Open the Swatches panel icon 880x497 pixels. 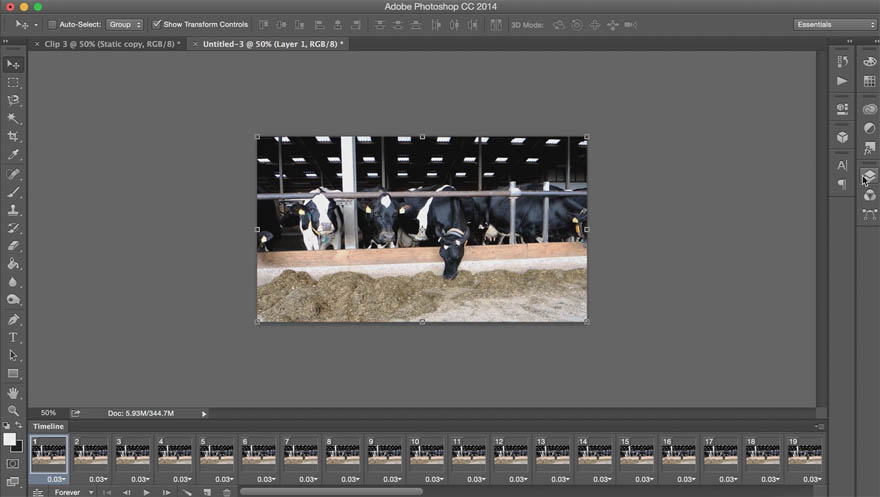(x=869, y=81)
